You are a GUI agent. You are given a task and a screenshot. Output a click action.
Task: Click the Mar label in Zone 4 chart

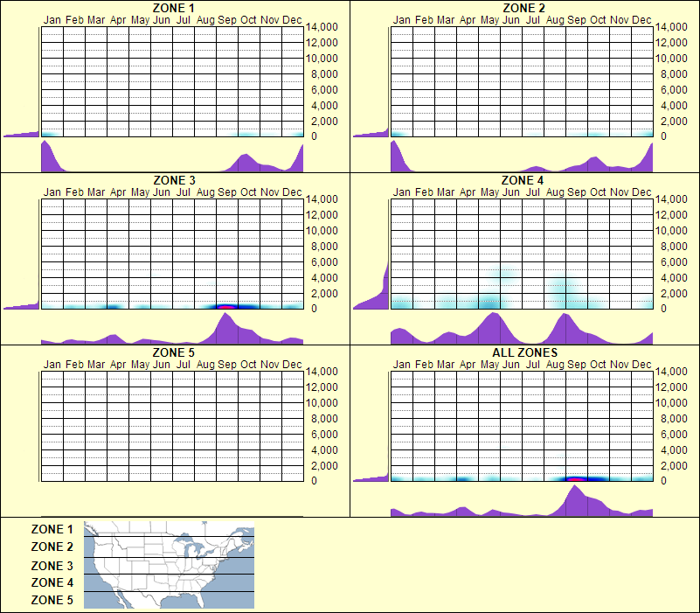[x=446, y=192]
